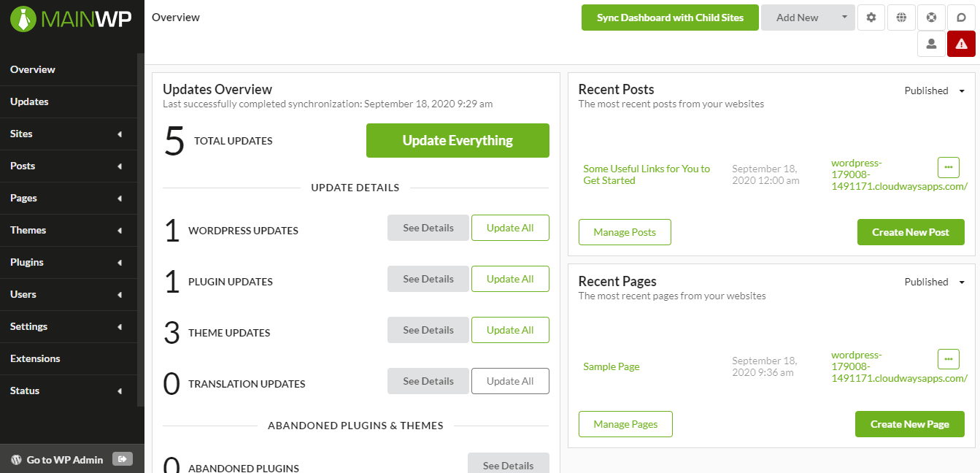This screenshot has height=473, width=980.
Task: Expand the Themes submenu arrow
Action: (x=119, y=231)
